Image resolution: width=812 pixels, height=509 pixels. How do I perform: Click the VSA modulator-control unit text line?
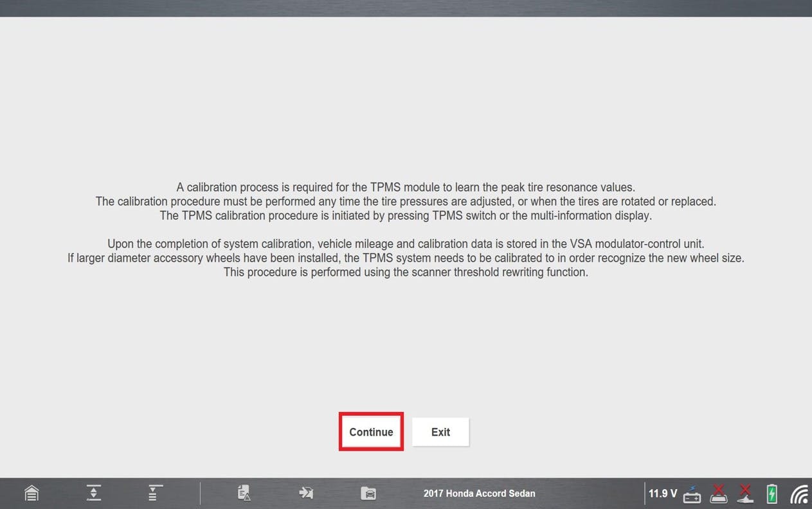point(406,244)
